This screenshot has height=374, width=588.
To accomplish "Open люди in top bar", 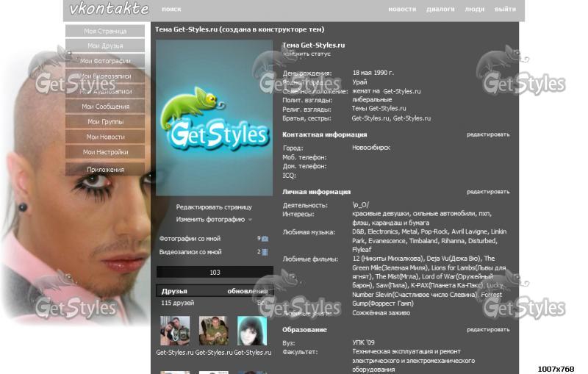I will [474, 9].
